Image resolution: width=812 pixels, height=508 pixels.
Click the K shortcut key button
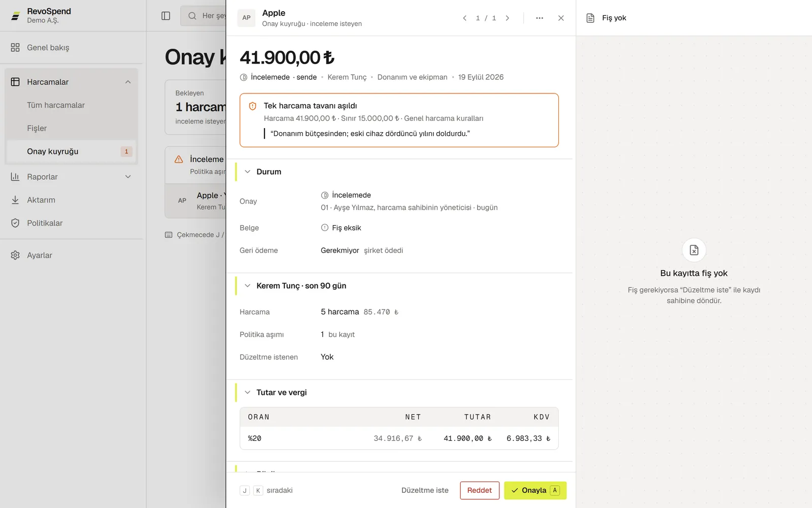point(258,490)
